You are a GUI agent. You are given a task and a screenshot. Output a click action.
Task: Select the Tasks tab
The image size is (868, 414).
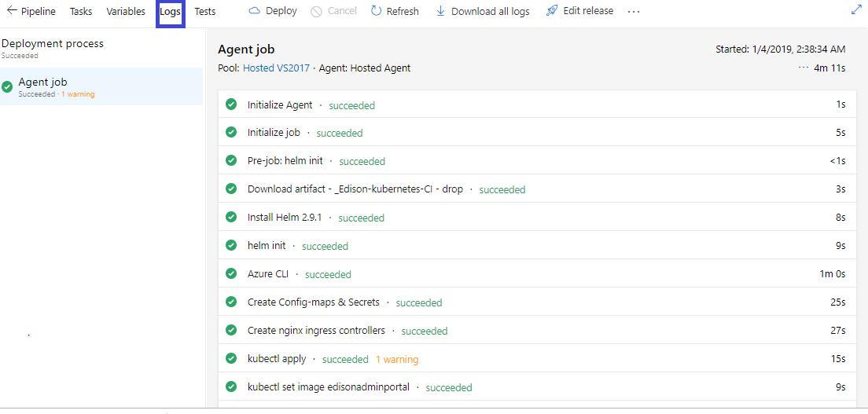81,12
